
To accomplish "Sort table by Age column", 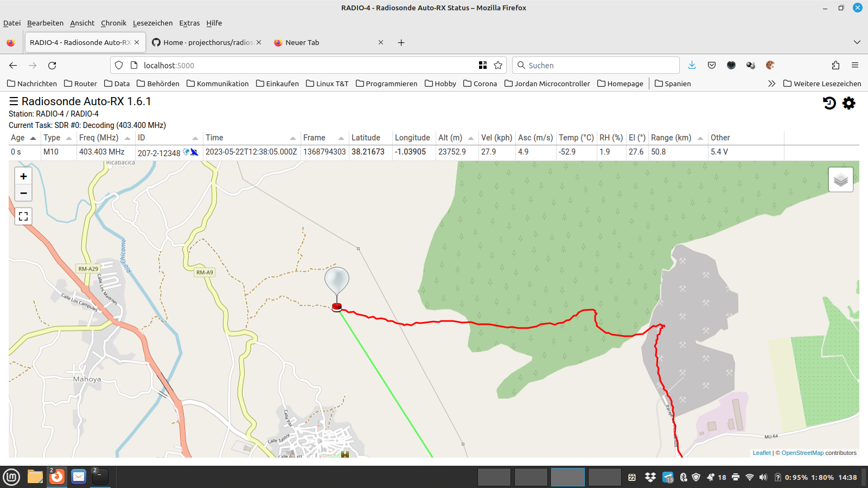I will coord(24,138).
